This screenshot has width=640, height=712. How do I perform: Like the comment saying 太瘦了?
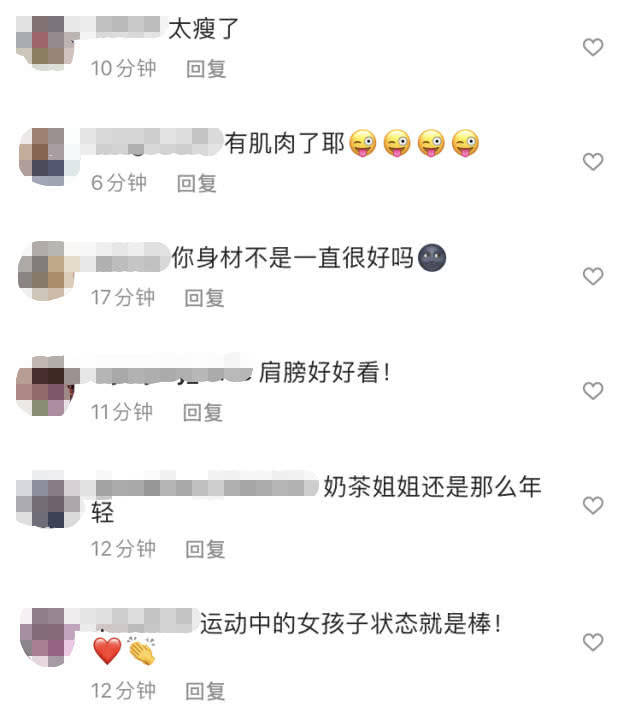[x=592, y=47]
